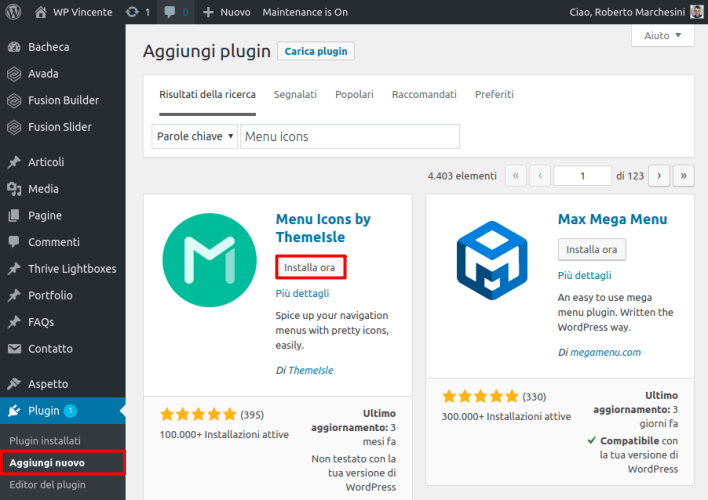Viewport: 708px width, 500px height.
Task: Switch to the Raccomandati tab
Action: (x=424, y=94)
